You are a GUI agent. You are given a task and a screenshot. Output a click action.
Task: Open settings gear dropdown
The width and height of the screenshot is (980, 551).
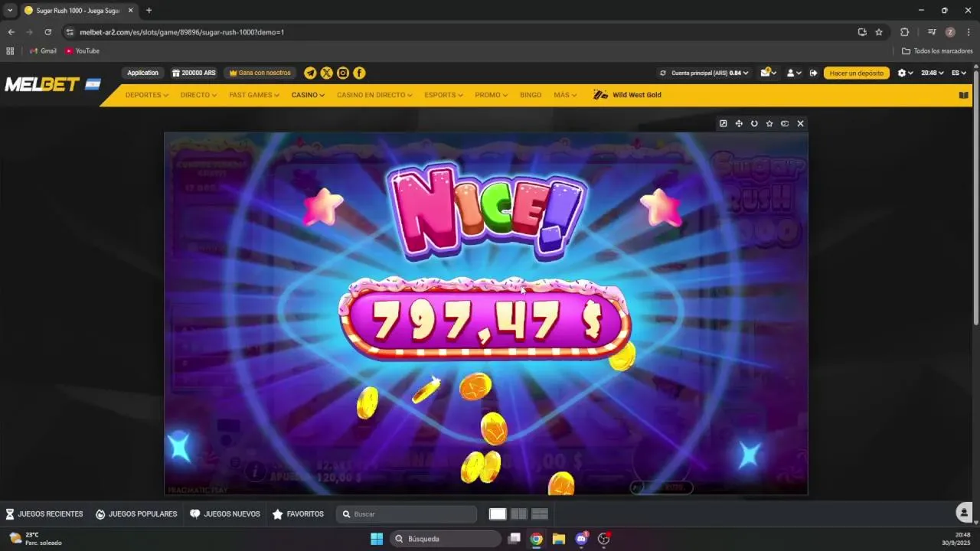click(905, 73)
